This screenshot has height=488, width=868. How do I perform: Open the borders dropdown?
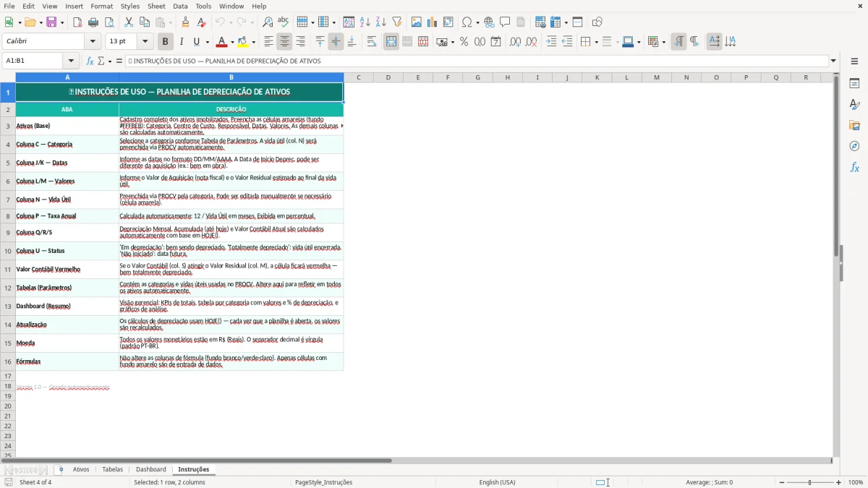597,42
